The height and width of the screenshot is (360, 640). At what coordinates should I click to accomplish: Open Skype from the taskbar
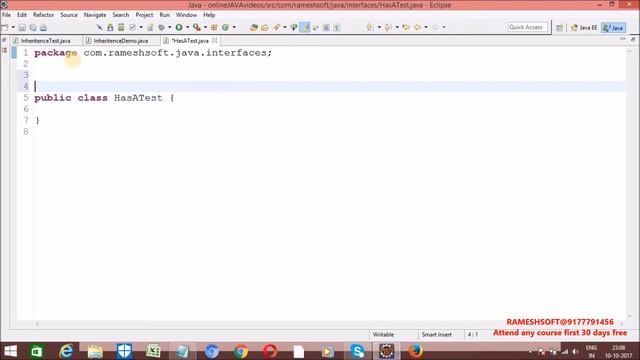(358, 351)
